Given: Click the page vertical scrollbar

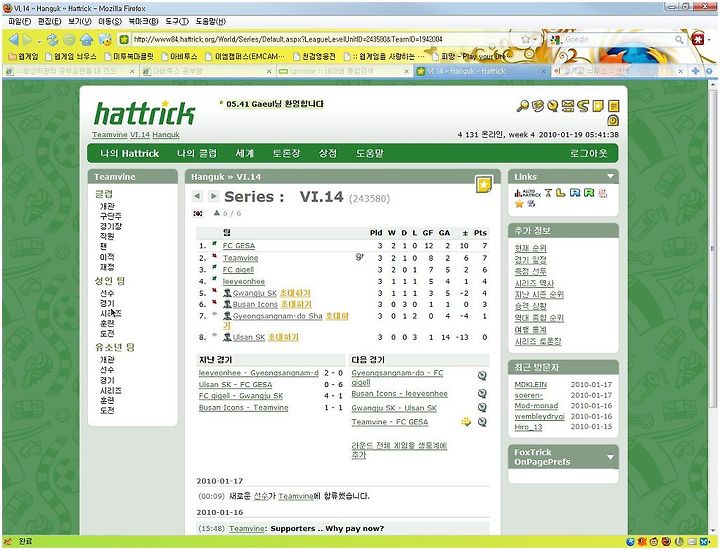Looking at the screenshot, I should pos(713,248).
